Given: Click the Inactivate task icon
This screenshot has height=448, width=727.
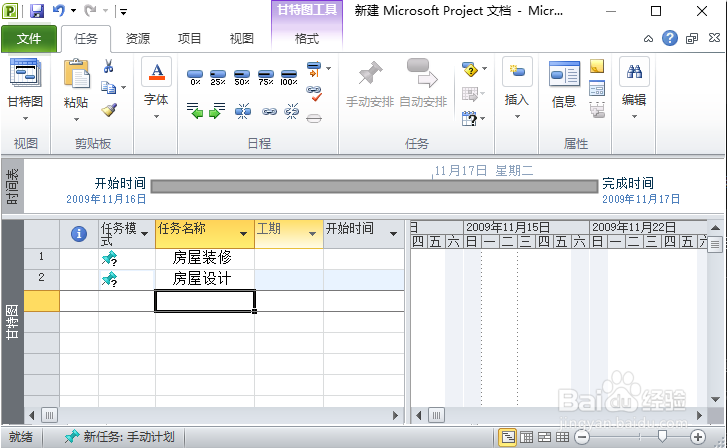Looking at the screenshot, I should tap(314, 119).
